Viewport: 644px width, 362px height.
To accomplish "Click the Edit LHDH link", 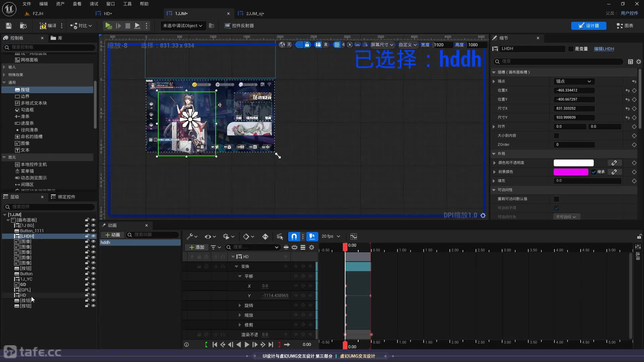I will [604, 49].
